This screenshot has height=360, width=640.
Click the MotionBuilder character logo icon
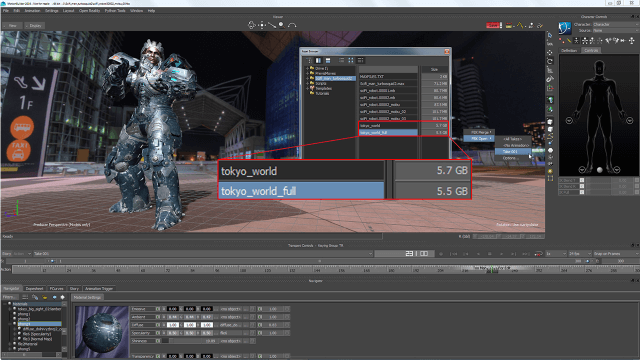pyautogui.click(x=565, y=28)
